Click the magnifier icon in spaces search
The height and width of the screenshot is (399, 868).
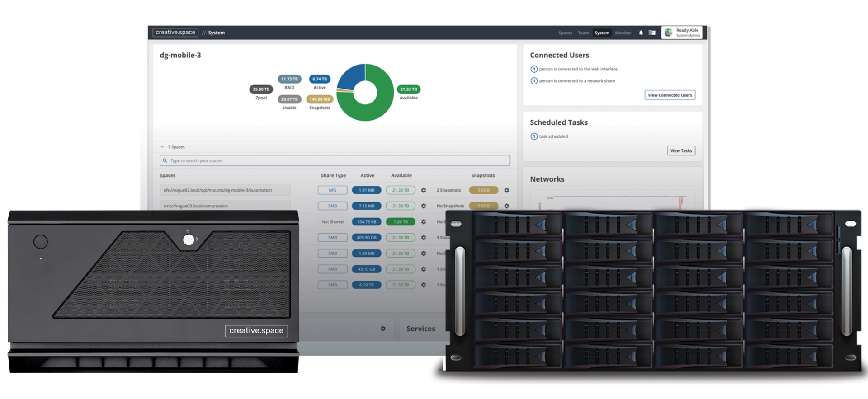165,160
